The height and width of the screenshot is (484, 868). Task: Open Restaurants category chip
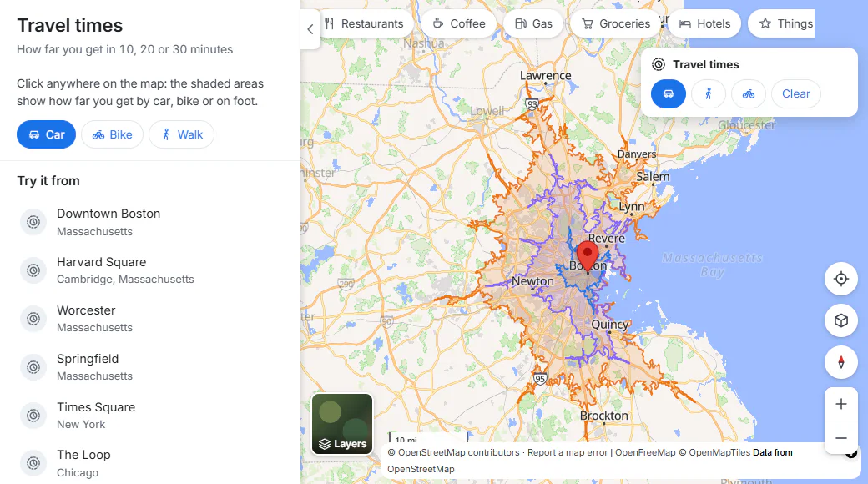pos(366,24)
